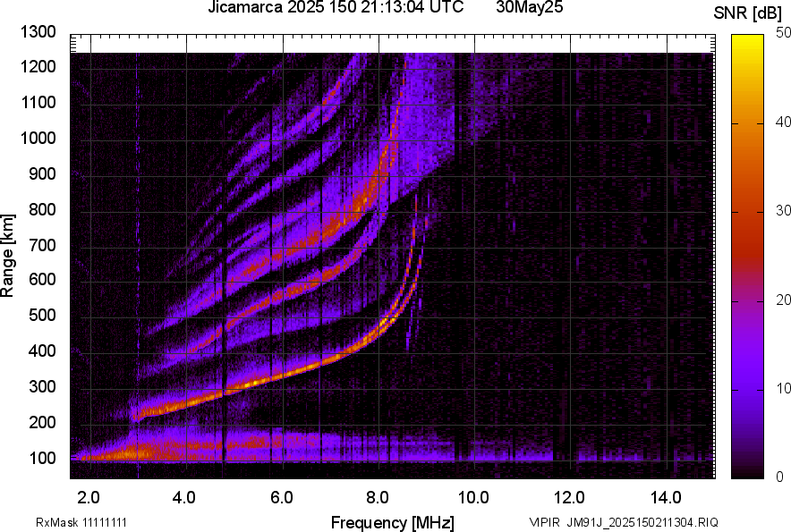Click the range tick label '800'

pos(42,209)
